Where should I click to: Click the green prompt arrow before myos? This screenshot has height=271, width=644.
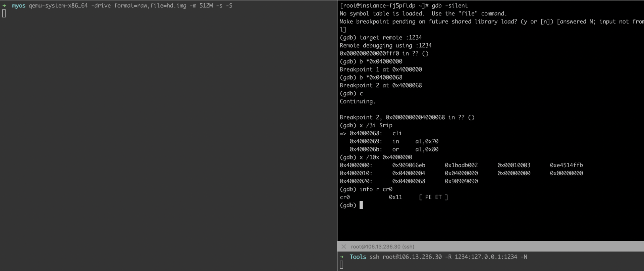click(x=4, y=6)
